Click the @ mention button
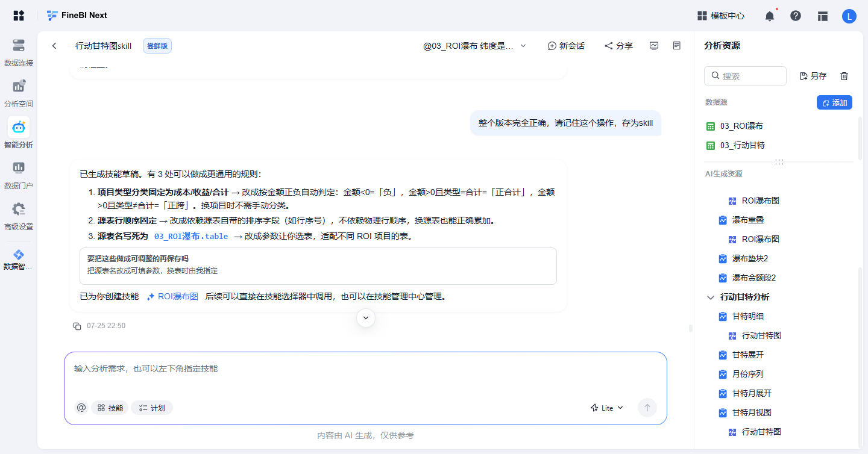The width and height of the screenshot is (868, 454). 81,408
